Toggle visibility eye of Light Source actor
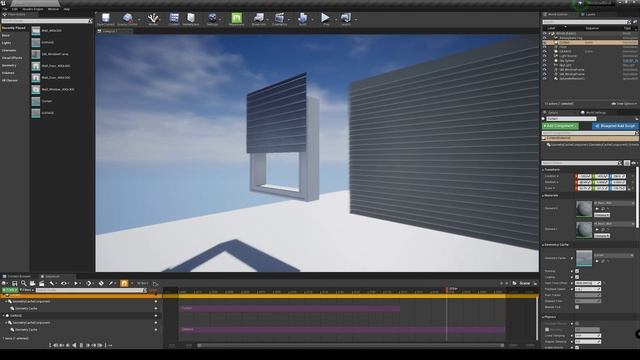The height and width of the screenshot is (360, 640). [544, 56]
